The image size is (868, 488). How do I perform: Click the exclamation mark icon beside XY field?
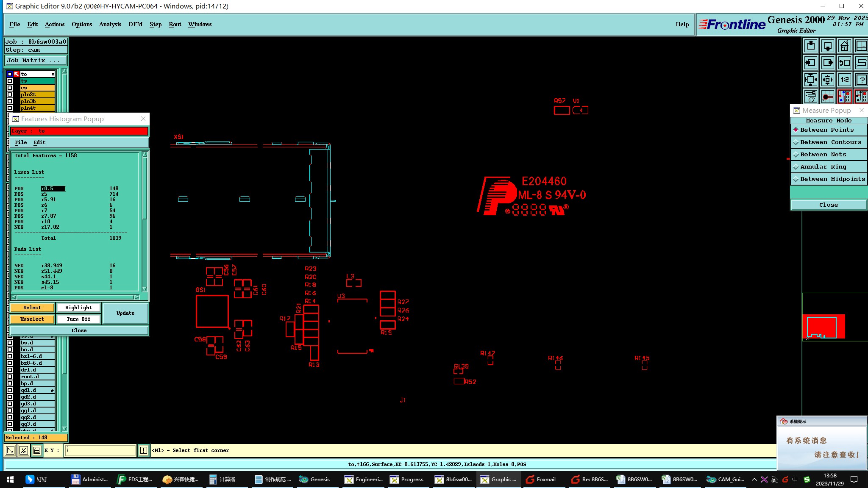coord(144,450)
